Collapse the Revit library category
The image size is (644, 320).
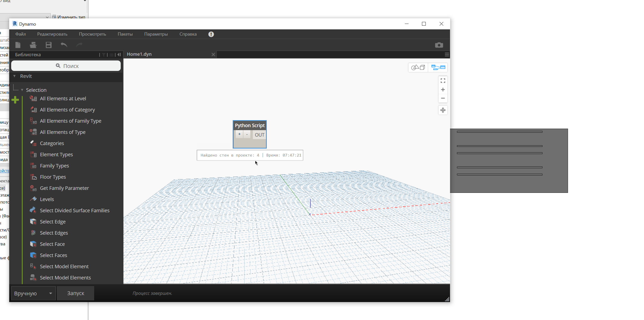click(x=14, y=76)
